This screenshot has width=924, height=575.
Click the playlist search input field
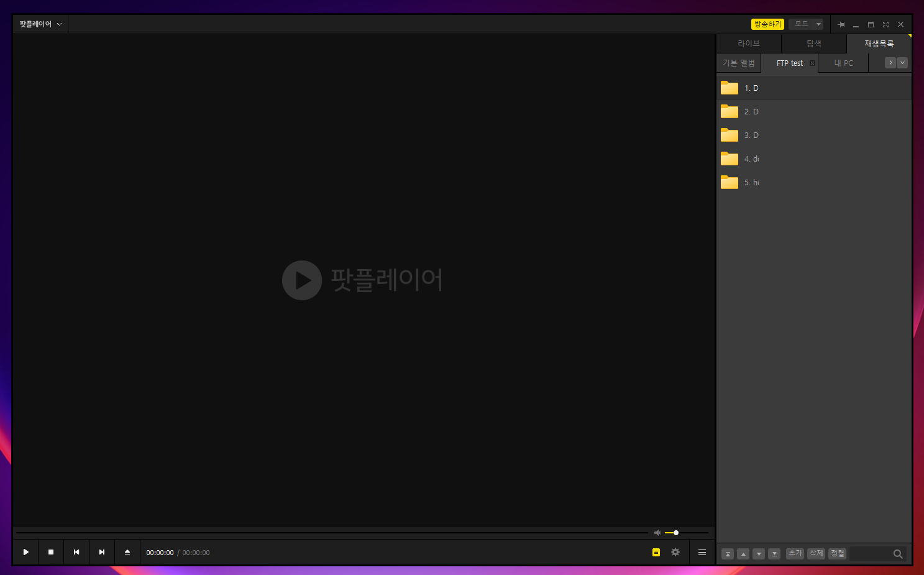(871, 554)
